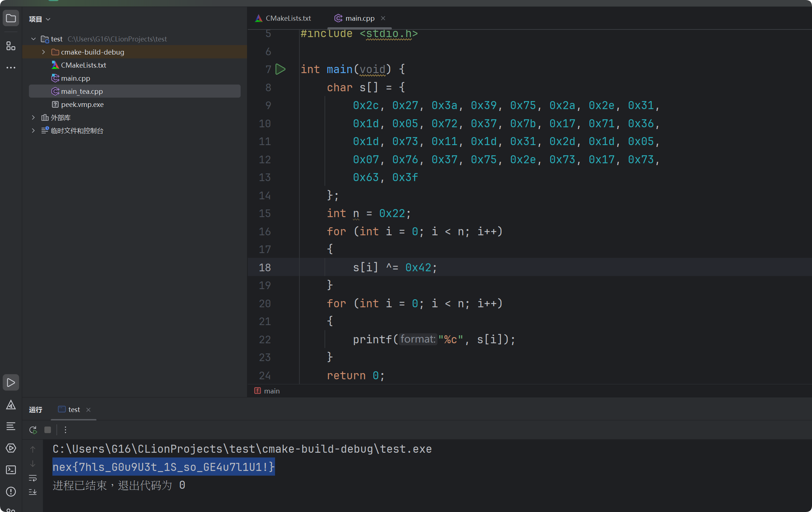The height and width of the screenshot is (512, 812).
Task: Open the CMake tool window triangle icon
Action: coord(11,405)
